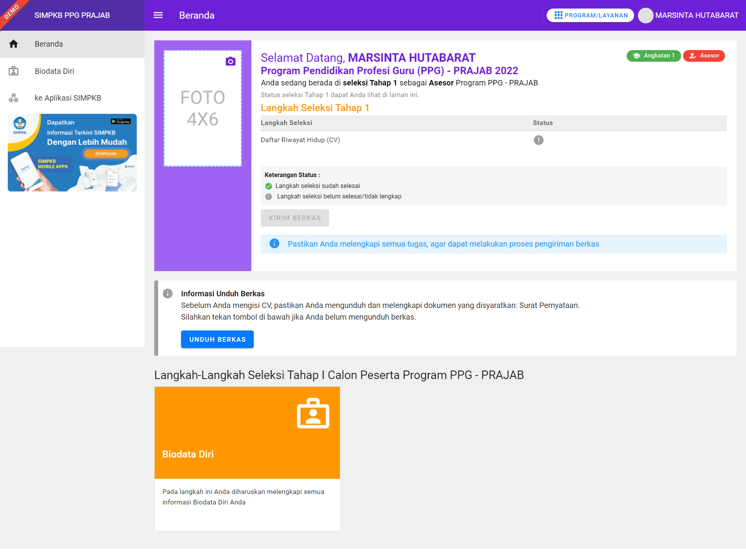Click SIMPKB PPG PRAJAB header title
Image resolution: width=746 pixels, height=560 pixels.
click(x=72, y=15)
